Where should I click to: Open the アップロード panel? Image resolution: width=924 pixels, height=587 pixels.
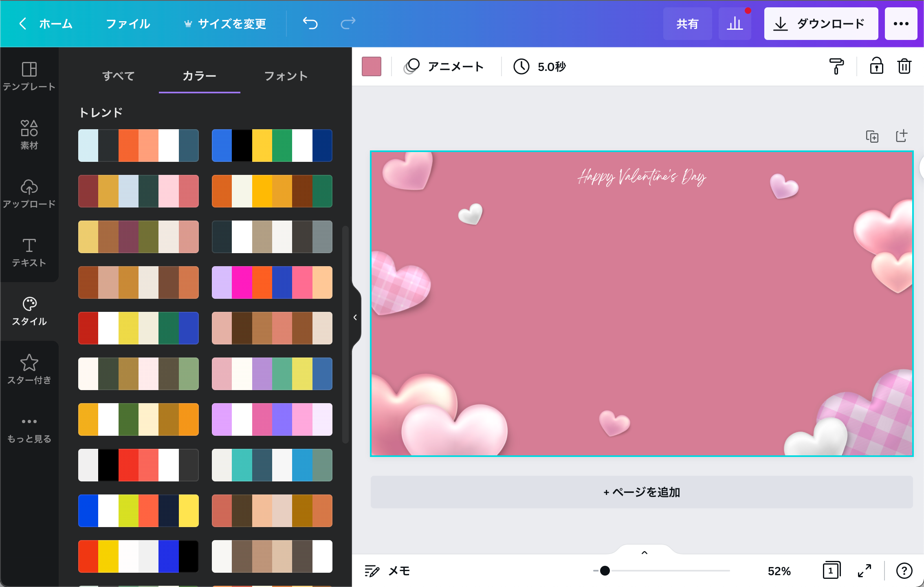pyautogui.click(x=29, y=194)
